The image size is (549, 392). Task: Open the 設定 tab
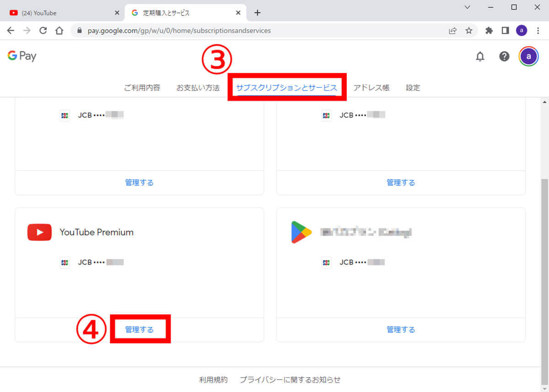[x=413, y=88]
